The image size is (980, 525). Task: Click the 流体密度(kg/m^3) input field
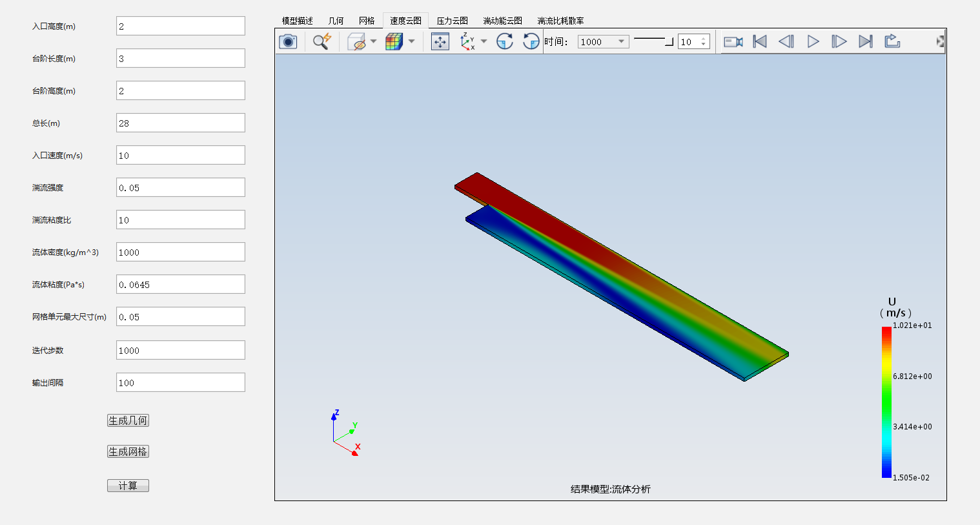181,252
